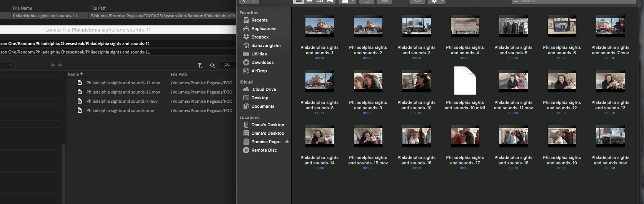Select thumbnail Philadelphia sights and sounds-2
Screen dimensions: 644x204
tap(368, 26)
